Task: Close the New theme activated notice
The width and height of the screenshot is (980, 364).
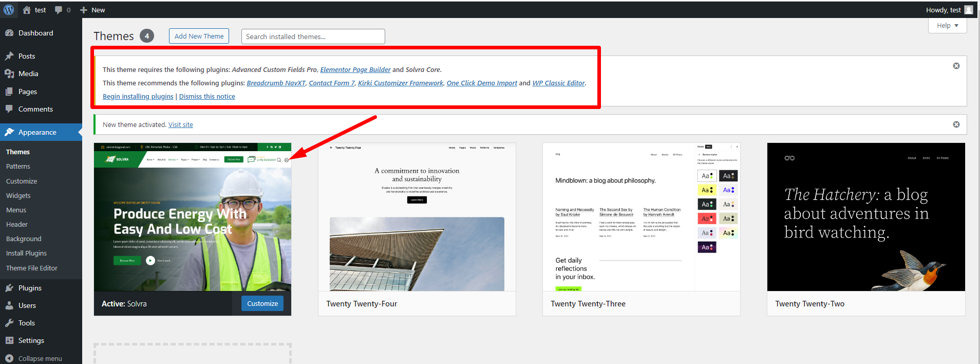Action: pyautogui.click(x=956, y=124)
